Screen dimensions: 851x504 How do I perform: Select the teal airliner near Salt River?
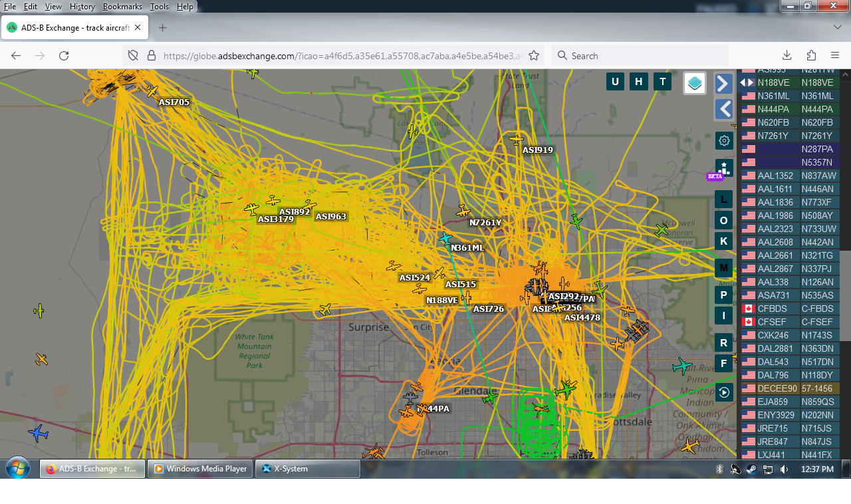point(682,366)
